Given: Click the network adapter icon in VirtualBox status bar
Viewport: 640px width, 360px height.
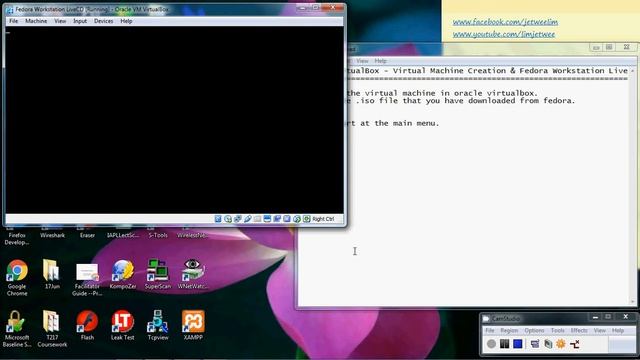Looking at the screenshot, I should point(238,219).
